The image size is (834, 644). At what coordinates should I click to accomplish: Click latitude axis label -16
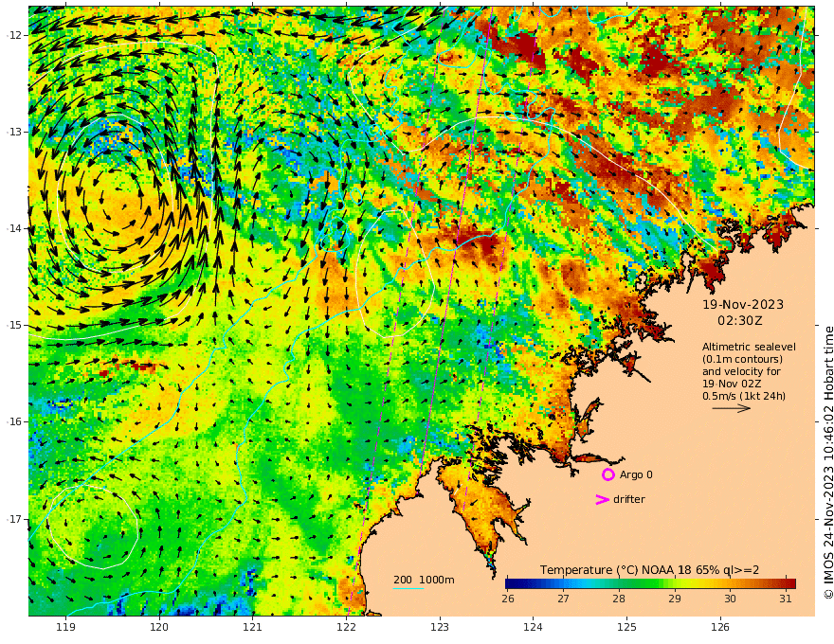tap(13, 421)
